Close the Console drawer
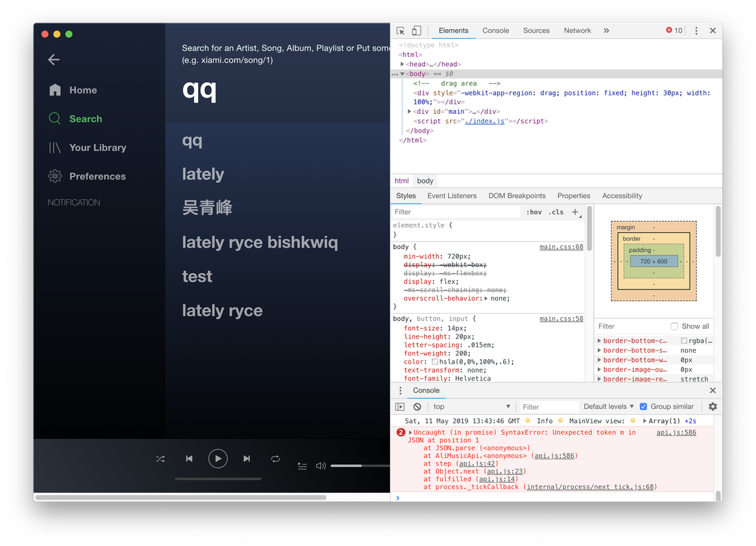Screen dimensions: 756x546 712,390
